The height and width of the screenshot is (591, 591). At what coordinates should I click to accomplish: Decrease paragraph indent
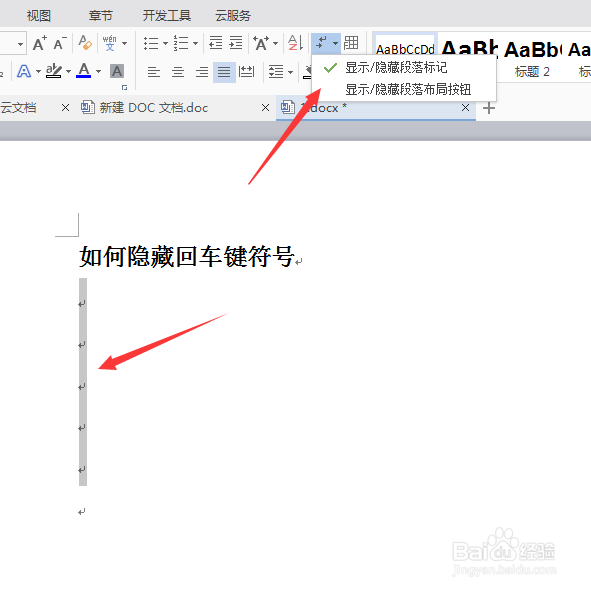click(216, 43)
